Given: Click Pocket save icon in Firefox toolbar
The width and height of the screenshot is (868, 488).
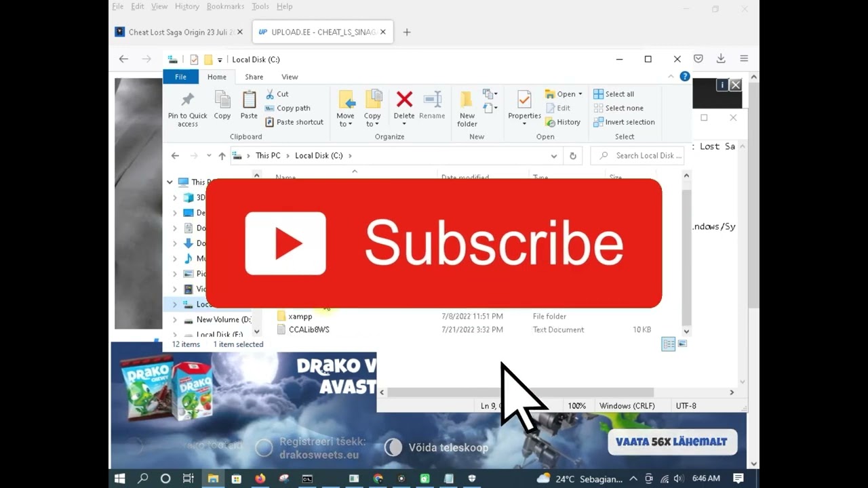Looking at the screenshot, I should 698,59.
